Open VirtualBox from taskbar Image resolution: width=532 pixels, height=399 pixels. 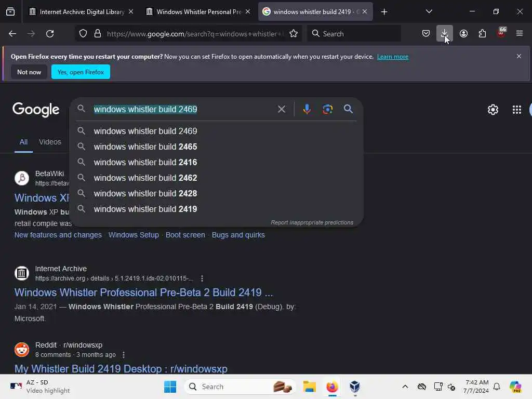pos(354,387)
